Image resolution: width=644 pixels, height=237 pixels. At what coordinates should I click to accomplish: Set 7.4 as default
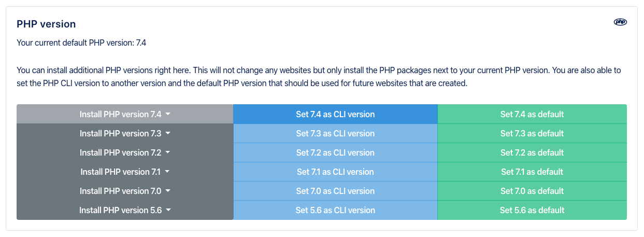[x=532, y=114]
